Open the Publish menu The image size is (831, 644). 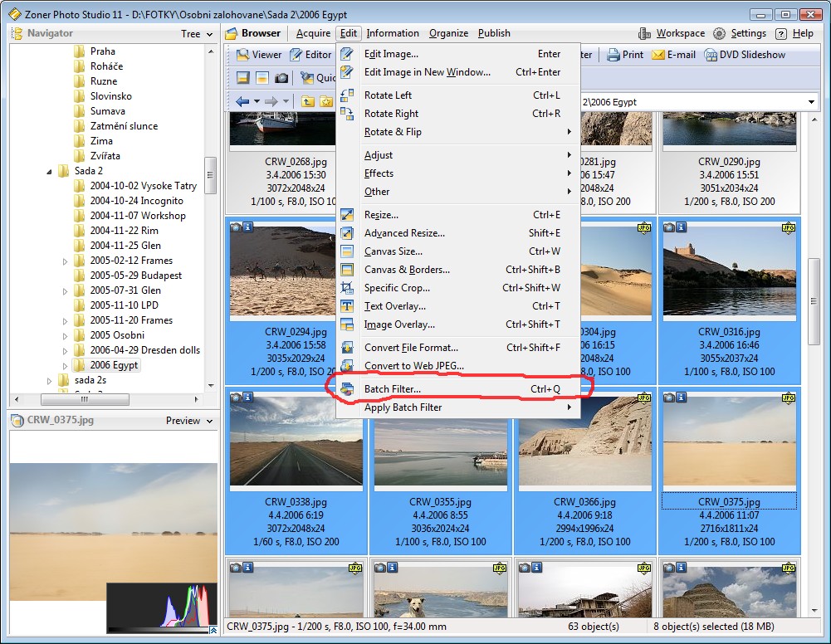tap(494, 33)
